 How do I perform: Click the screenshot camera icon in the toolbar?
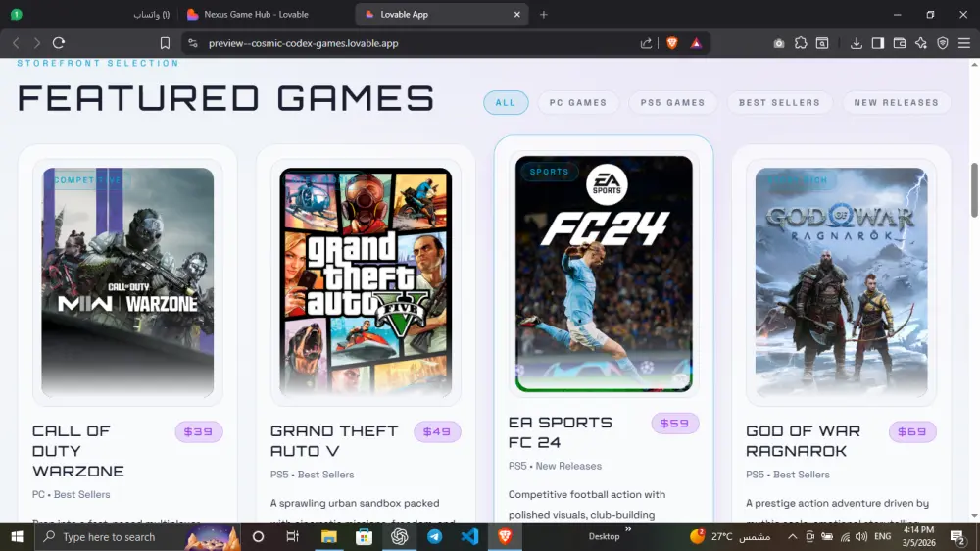(779, 43)
